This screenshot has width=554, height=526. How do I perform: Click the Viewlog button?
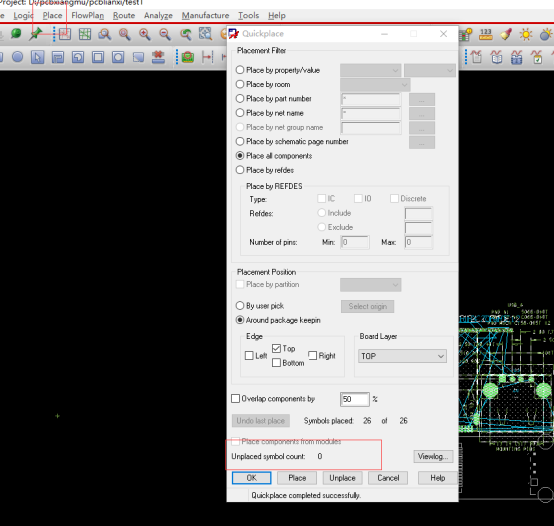point(433,456)
